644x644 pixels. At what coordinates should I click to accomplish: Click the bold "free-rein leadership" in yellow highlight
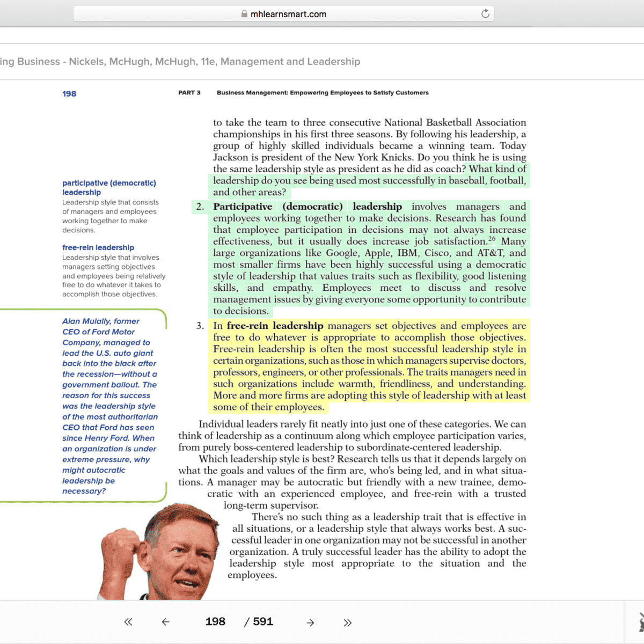pyautogui.click(x=275, y=326)
